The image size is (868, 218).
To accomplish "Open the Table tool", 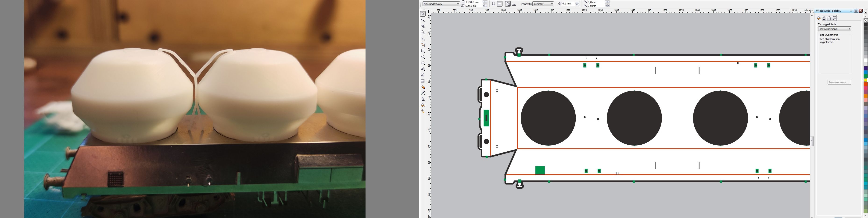I will pos(423,81).
